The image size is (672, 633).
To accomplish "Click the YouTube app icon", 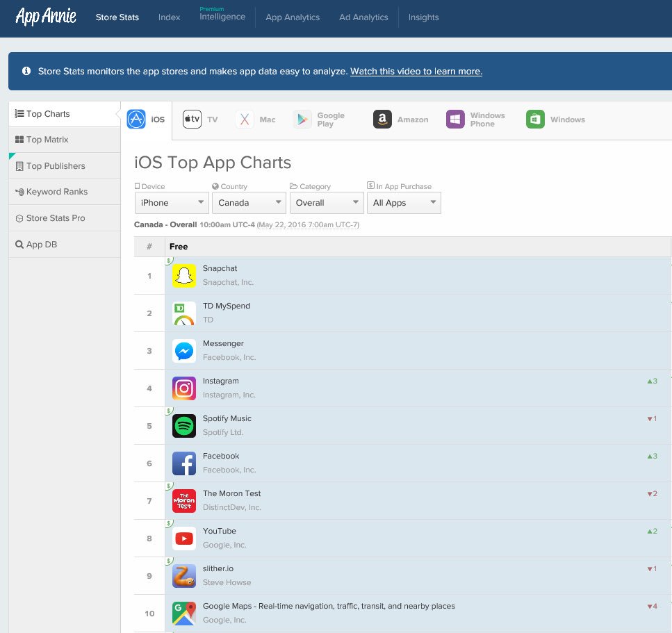I will [x=184, y=539].
